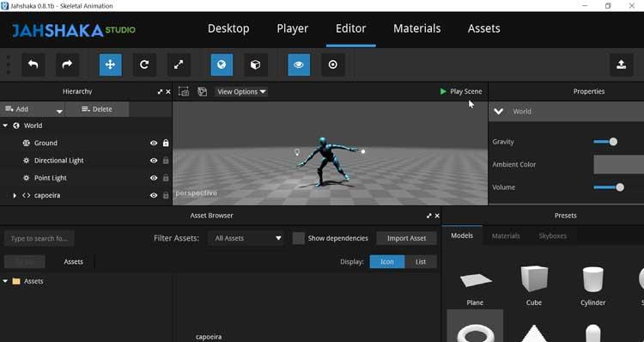Click the wireframe cube icon beside View Options
Screen dimensions: 644x342
coord(202,92)
